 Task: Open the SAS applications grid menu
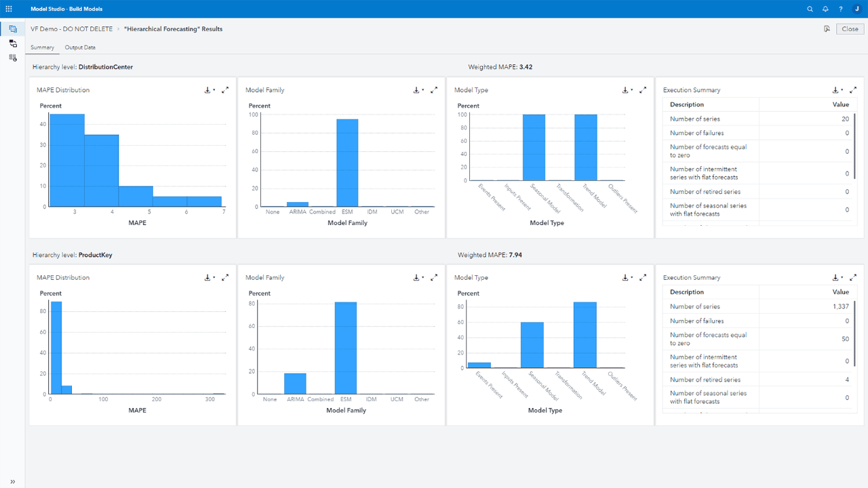tap(9, 9)
